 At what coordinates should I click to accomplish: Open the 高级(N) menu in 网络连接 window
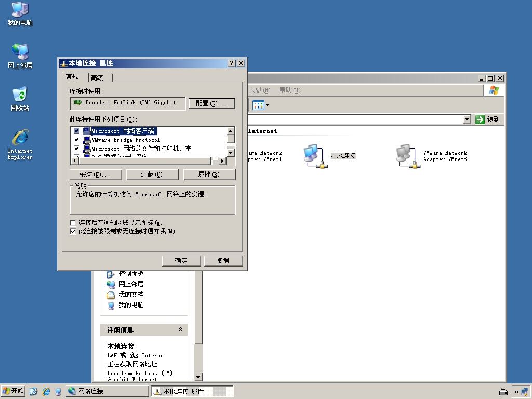[260, 90]
